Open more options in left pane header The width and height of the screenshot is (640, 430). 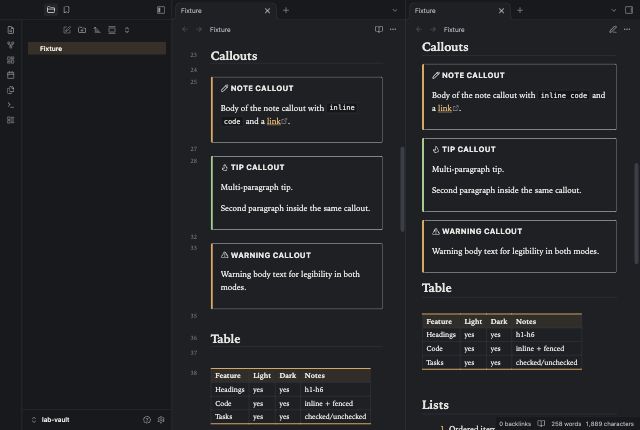tap(393, 29)
